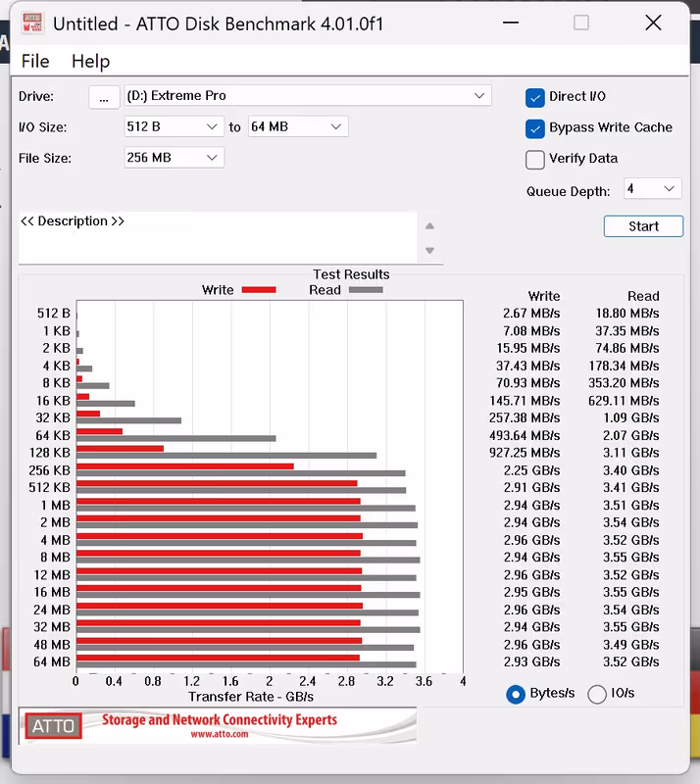Open the Drive selection dropdown

(308, 96)
